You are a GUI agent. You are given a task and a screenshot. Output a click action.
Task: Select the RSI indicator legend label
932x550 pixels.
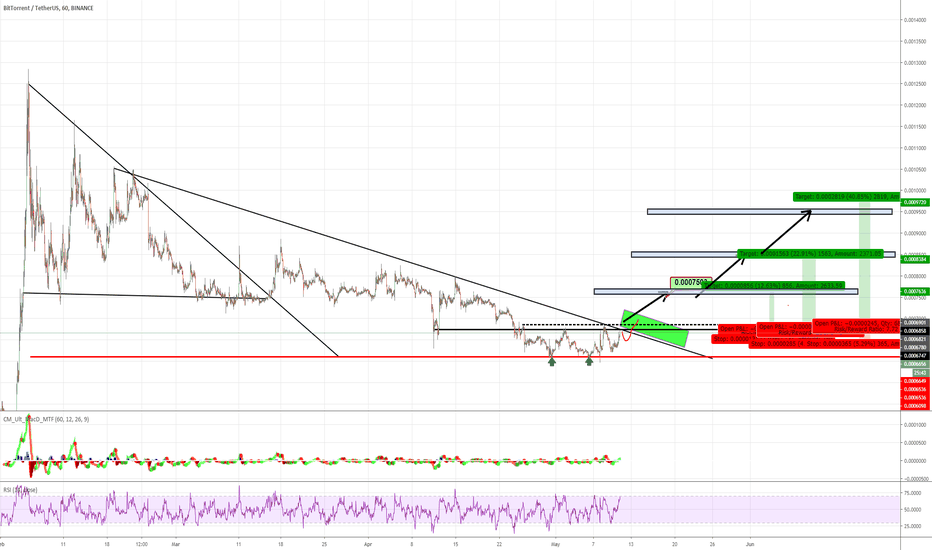(x=20, y=490)
